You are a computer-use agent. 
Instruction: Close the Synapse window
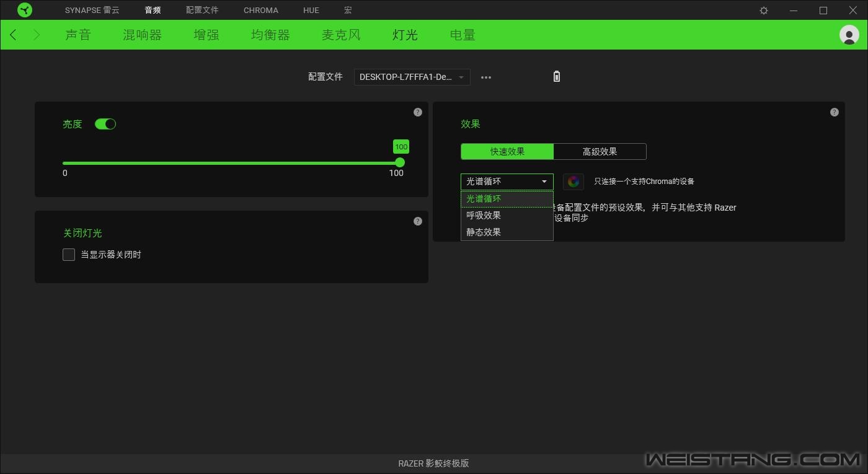[853, 11]
